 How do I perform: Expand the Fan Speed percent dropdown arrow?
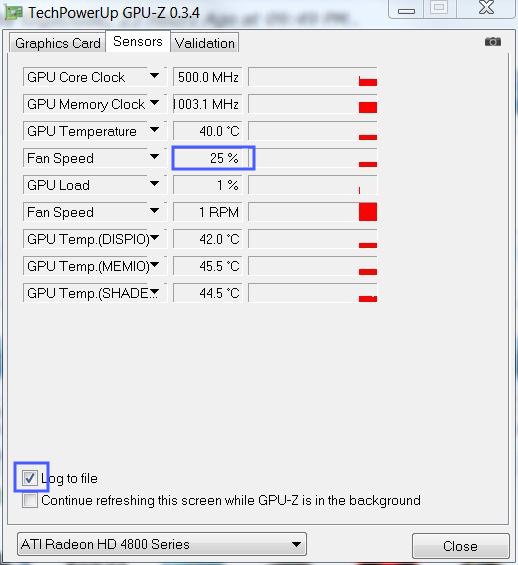click(x=154, y=157)
